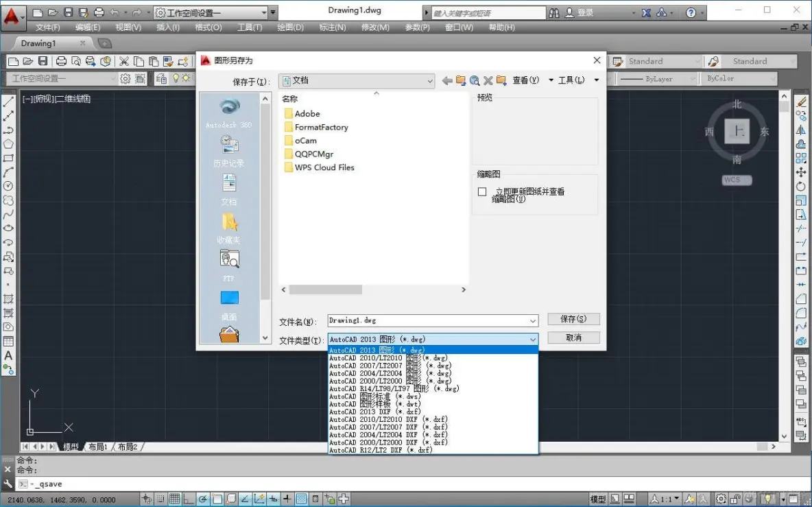The image size is (812, 507).
Task: Select 桌面 in the places sidebar
Action: [x=229, y=305]
